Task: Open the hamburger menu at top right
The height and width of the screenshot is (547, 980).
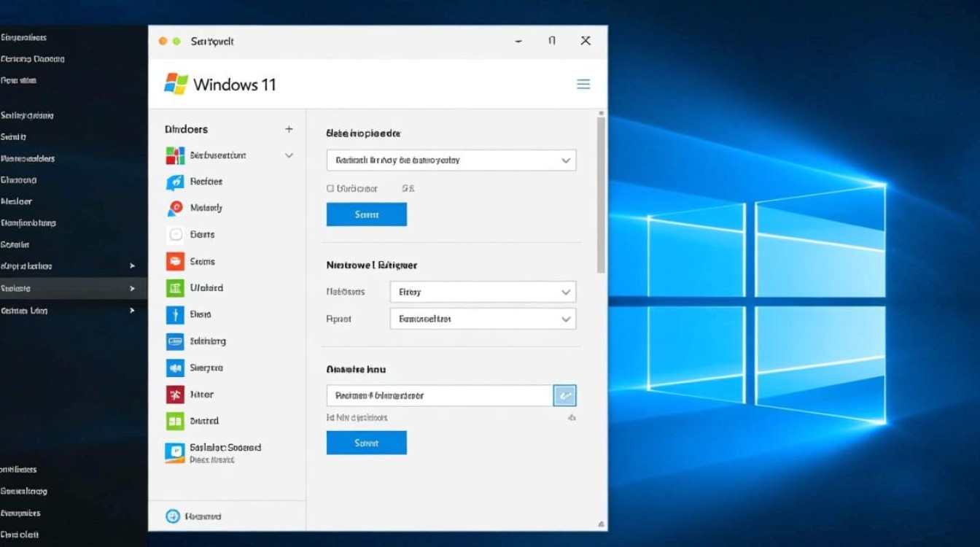Action: [x=583, y=84]
